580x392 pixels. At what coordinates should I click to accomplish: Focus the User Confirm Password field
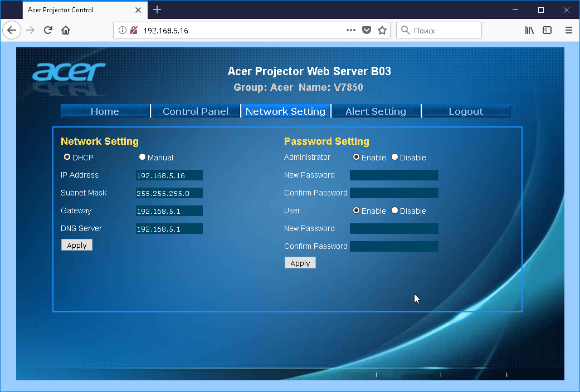coord(394,246)
